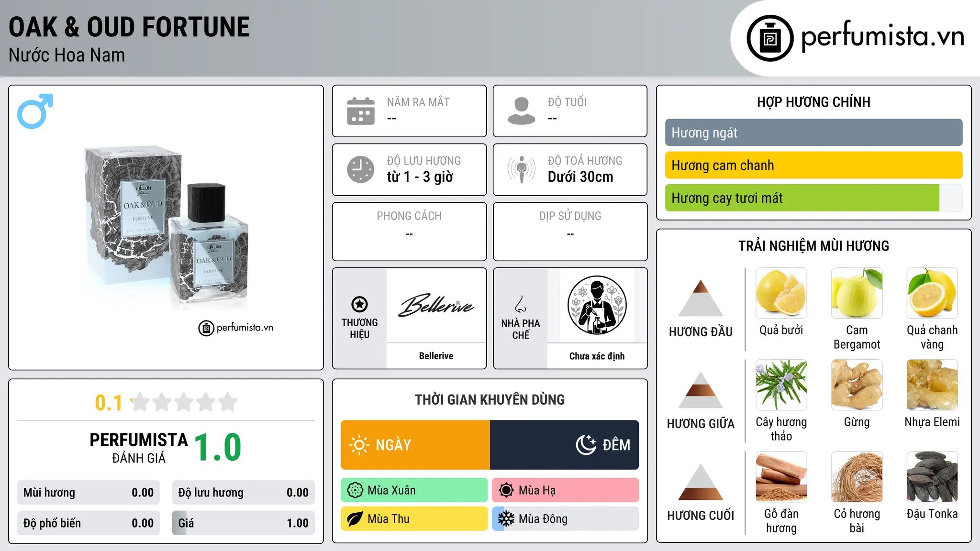
Task: Select the Mùa Xuân season bar
Action: click(x=414, y=490)
